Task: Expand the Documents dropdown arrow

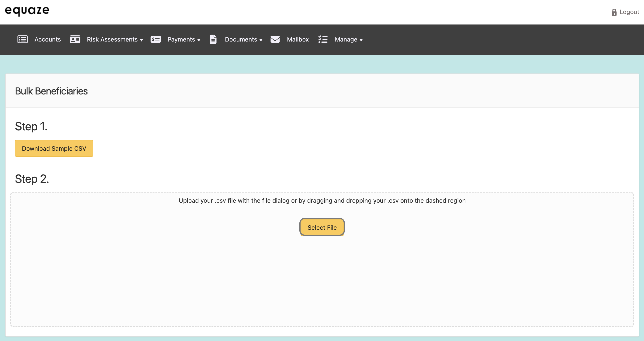Action: (261, 40)
